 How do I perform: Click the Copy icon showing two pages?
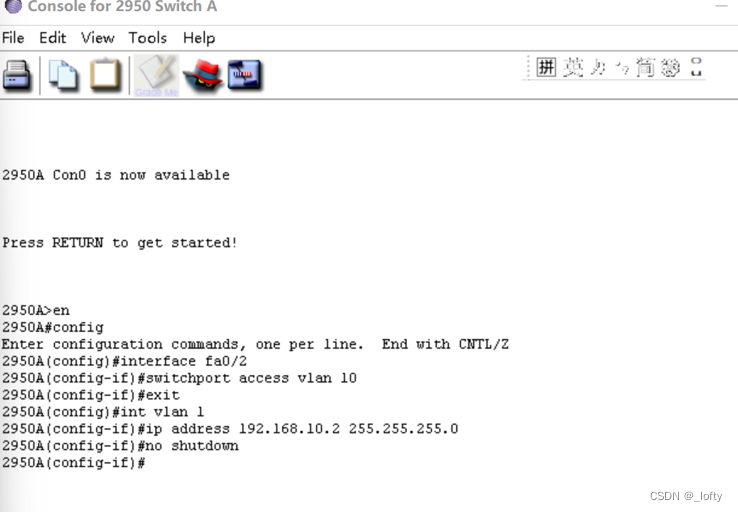(x=63, y=75)
